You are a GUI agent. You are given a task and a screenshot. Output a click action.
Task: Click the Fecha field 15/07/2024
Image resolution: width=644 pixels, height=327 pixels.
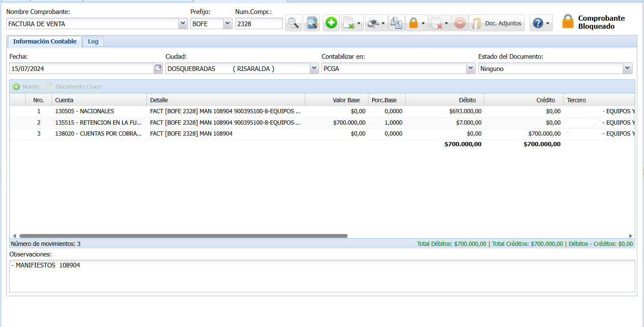point(82,68)
